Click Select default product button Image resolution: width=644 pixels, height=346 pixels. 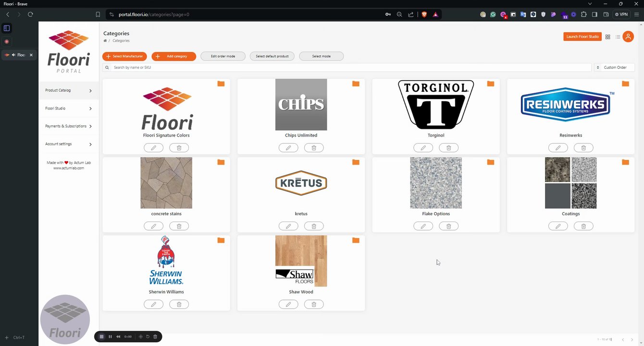pos(272,56)
